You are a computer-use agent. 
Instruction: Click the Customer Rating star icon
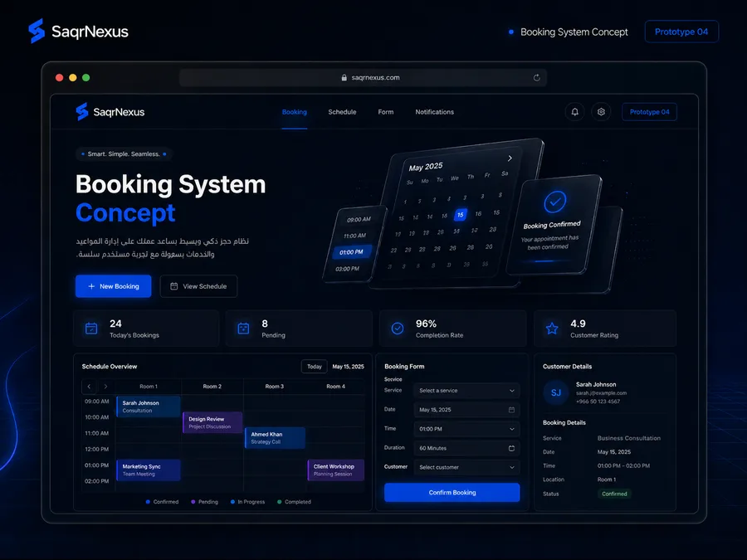[x=552, y=328]
